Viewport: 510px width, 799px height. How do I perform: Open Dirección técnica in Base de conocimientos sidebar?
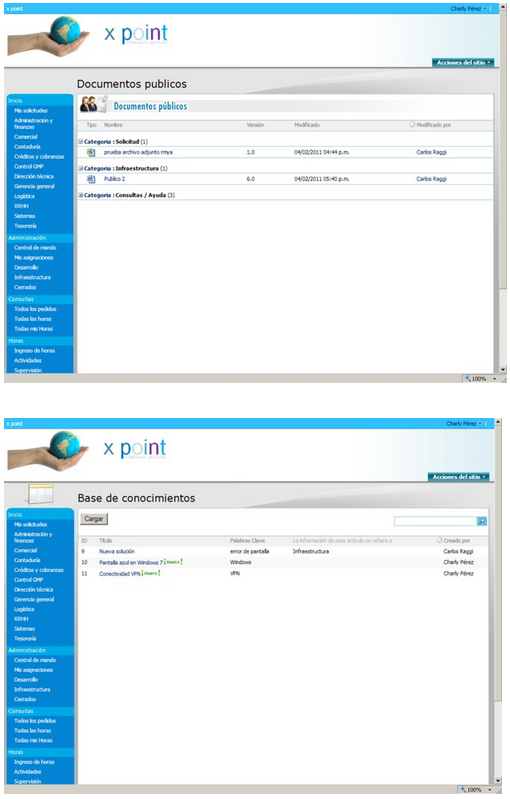[x=34, y=590]
